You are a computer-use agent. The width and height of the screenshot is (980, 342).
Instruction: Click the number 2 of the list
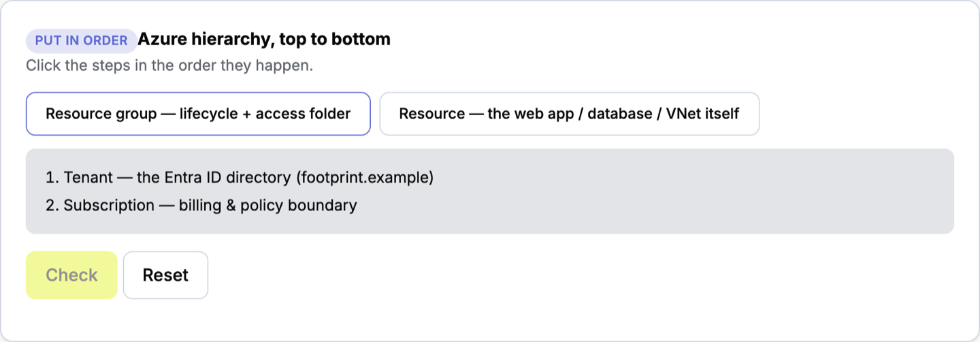52,205
